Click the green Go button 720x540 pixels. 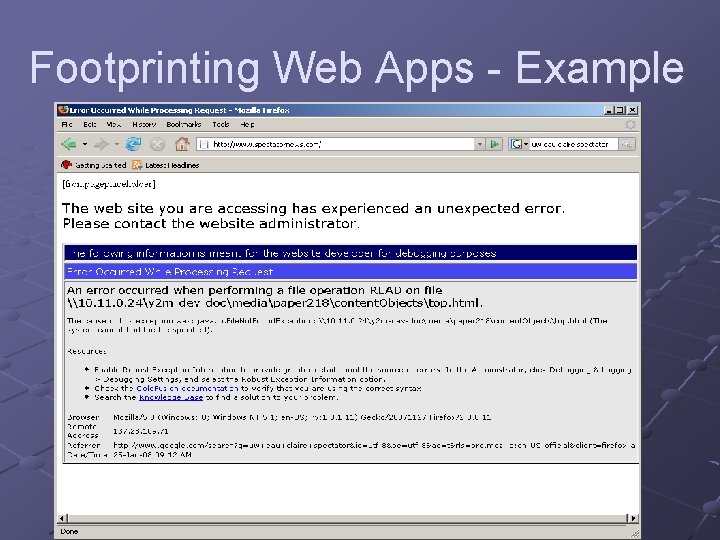coord(495,144)
